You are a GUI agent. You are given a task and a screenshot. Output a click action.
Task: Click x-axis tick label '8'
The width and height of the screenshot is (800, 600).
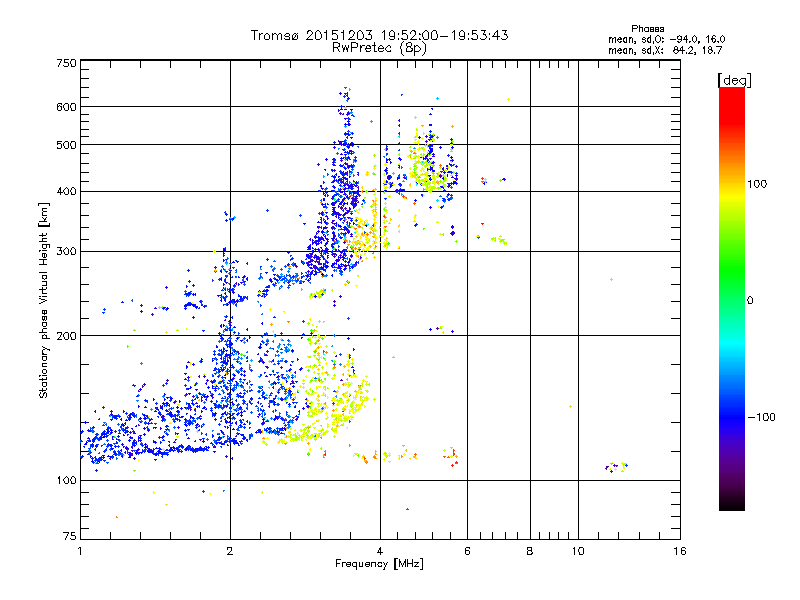(530, 551)
